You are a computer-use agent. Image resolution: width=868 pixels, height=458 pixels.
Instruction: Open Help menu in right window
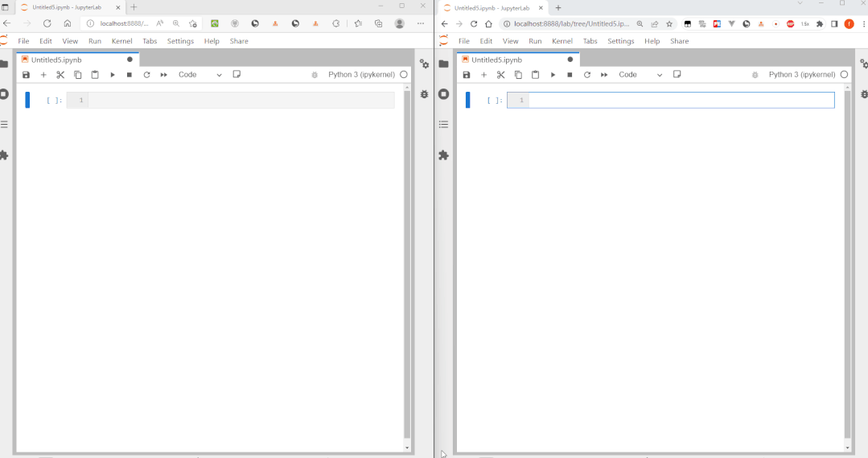[652, 41]
